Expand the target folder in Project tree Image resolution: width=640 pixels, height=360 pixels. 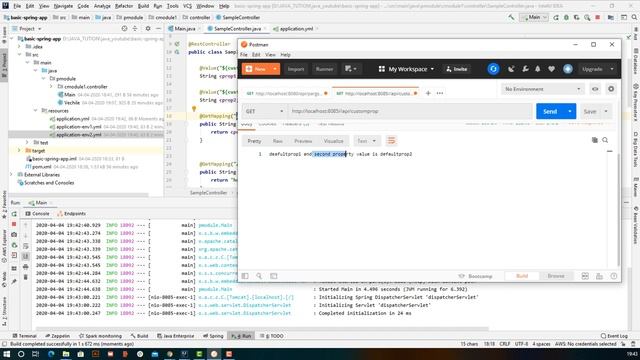19,151
